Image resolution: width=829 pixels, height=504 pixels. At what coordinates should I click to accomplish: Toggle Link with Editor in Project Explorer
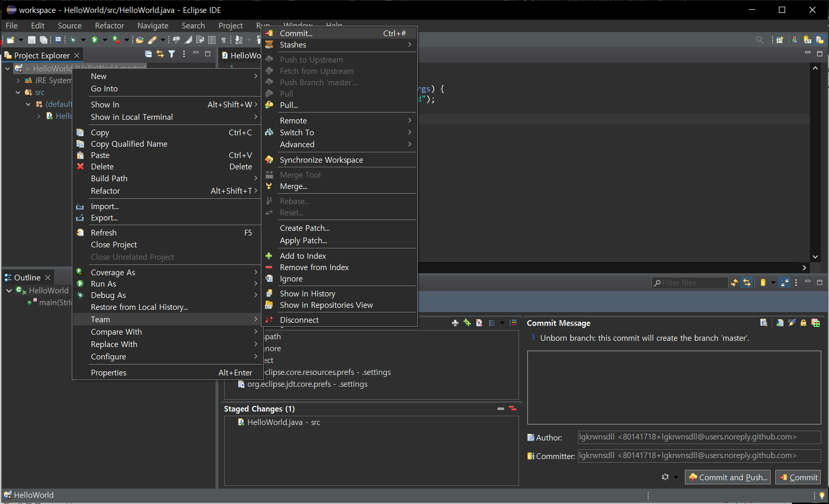160,54
